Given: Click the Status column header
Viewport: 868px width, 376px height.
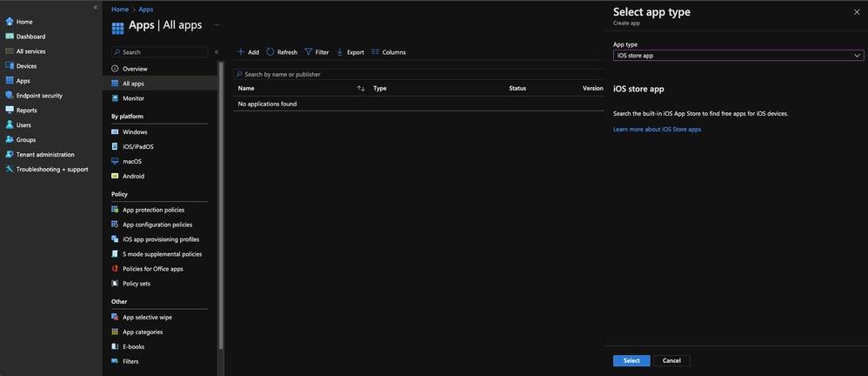Looking at the screenshot, I should [x=517, y=89].
